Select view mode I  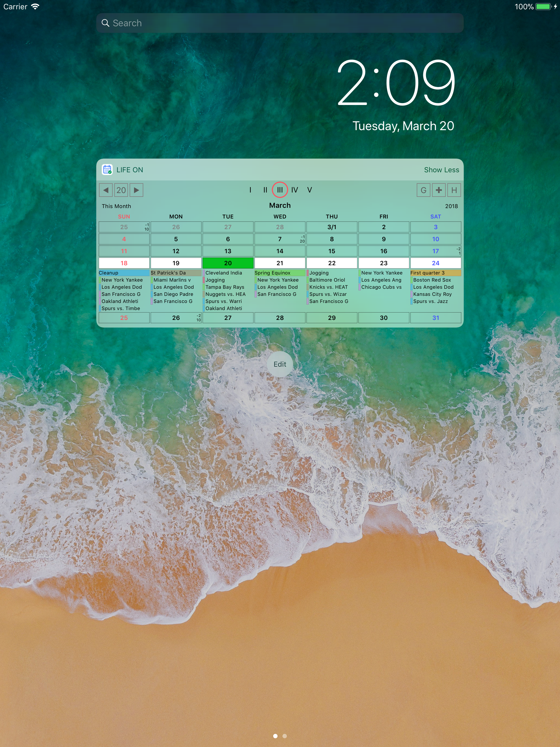(x=250, y=190)
